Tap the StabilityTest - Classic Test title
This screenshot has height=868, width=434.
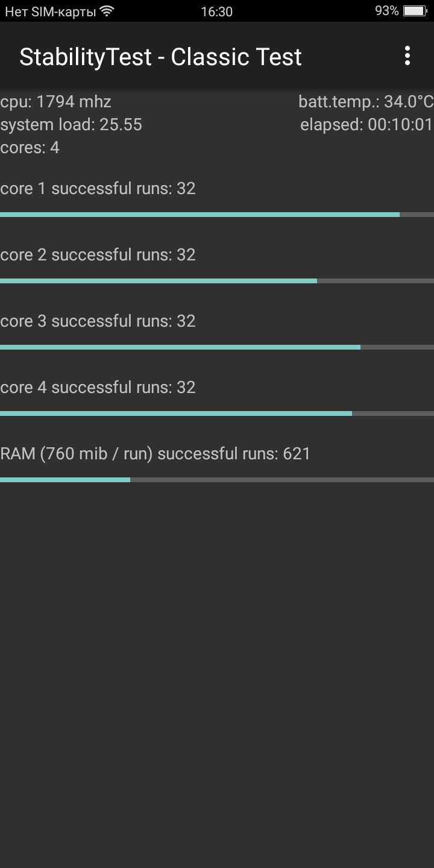(x=160, y=57)
